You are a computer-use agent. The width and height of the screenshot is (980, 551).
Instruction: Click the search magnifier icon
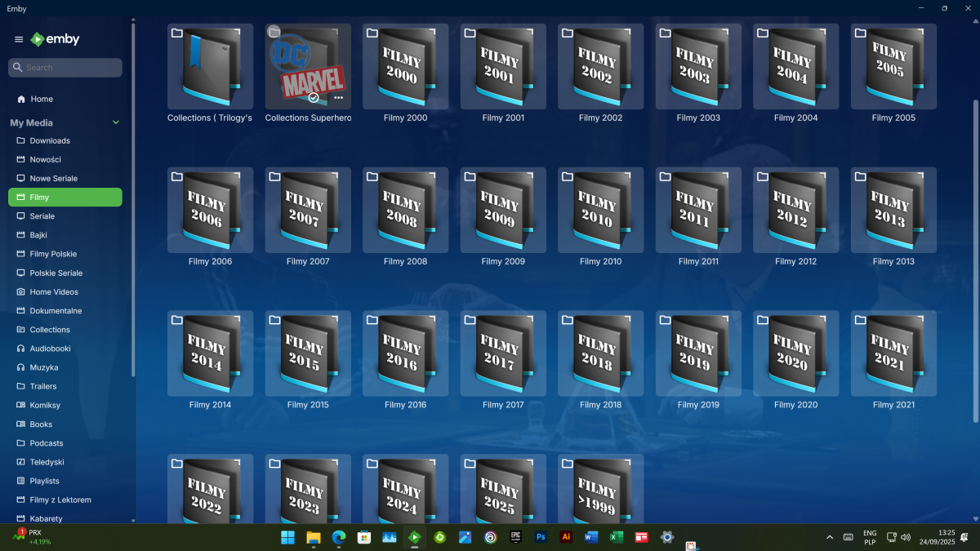(x=17, y=67)
